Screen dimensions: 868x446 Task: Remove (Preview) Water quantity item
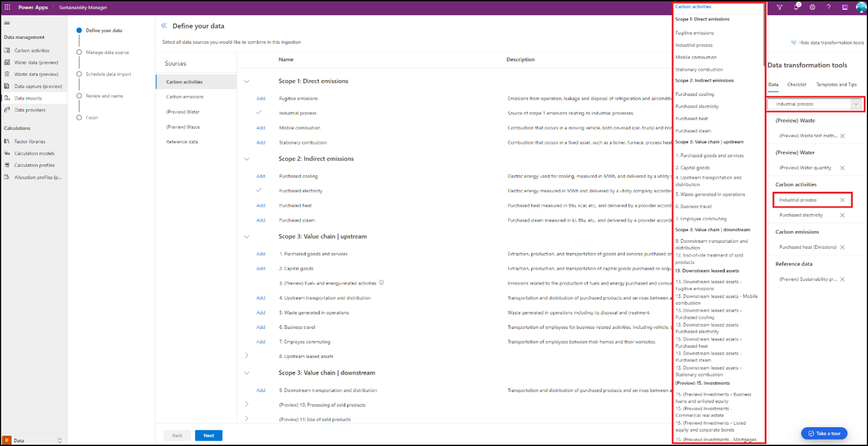pos(842,168)
